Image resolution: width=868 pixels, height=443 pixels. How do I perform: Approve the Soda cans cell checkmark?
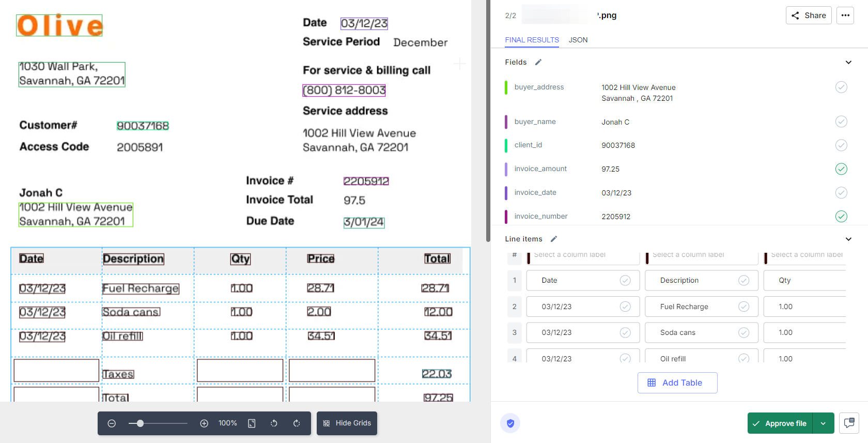point(743,332)
